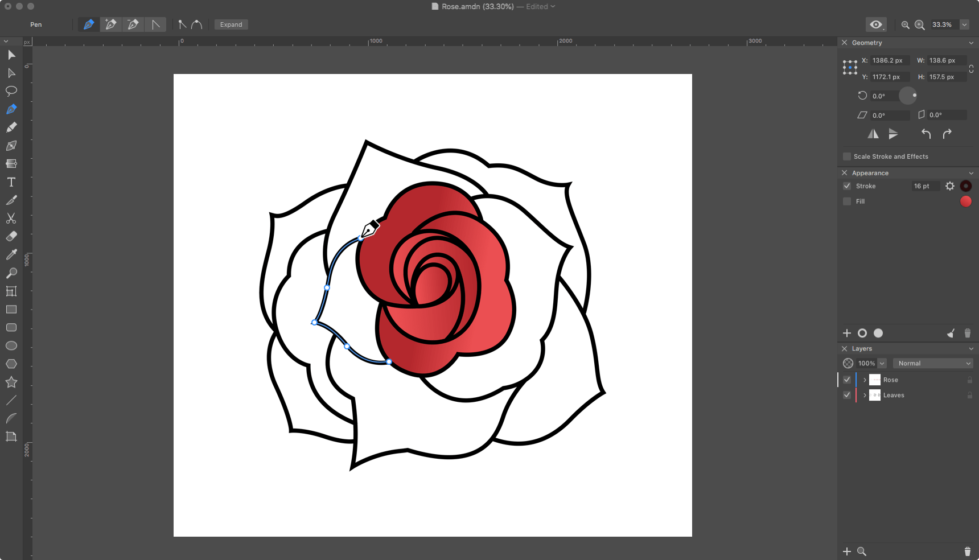The height and width of the screenshot is (560, 979).
Task: Click the flip horizontal icon
Action: (873, 134)
